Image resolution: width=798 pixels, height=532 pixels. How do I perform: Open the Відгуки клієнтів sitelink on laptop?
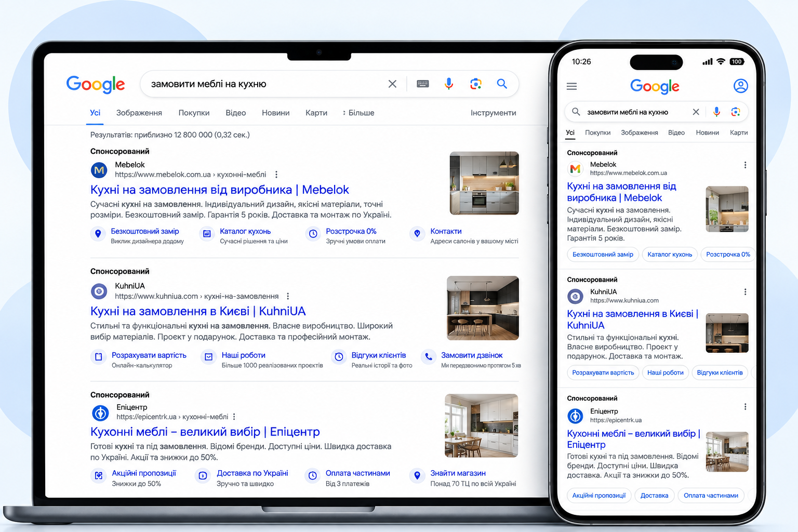click(379, 355)
